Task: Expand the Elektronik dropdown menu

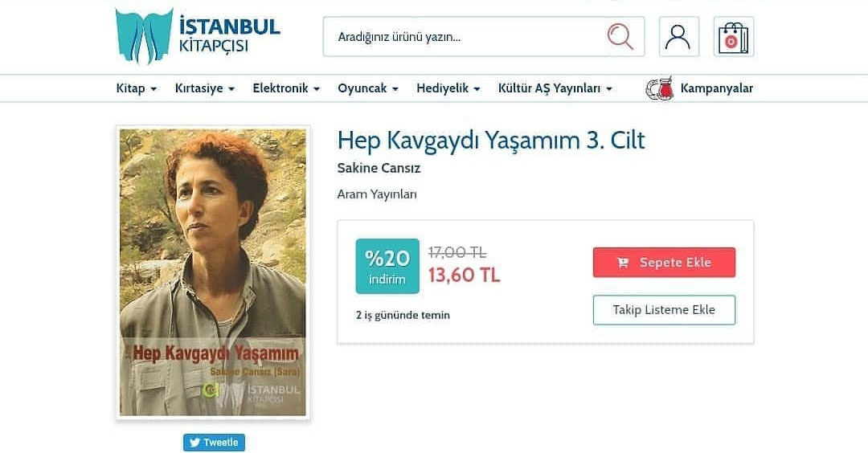Action: 286,88
